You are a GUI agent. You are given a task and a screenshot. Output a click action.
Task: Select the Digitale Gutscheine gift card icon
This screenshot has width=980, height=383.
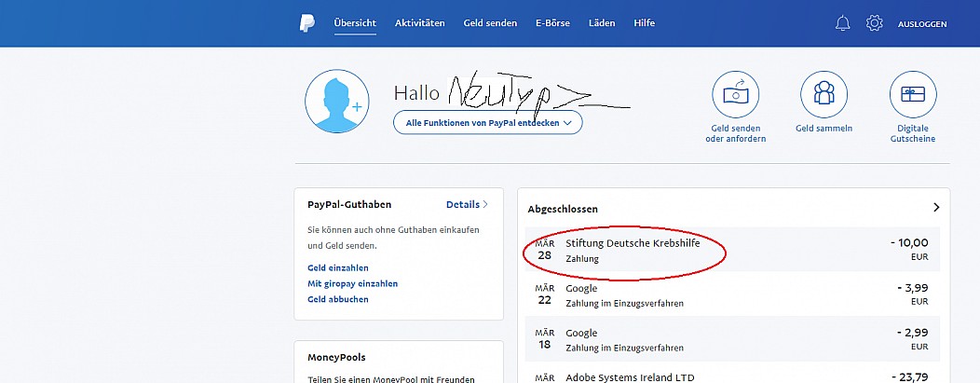click(913, 94)
